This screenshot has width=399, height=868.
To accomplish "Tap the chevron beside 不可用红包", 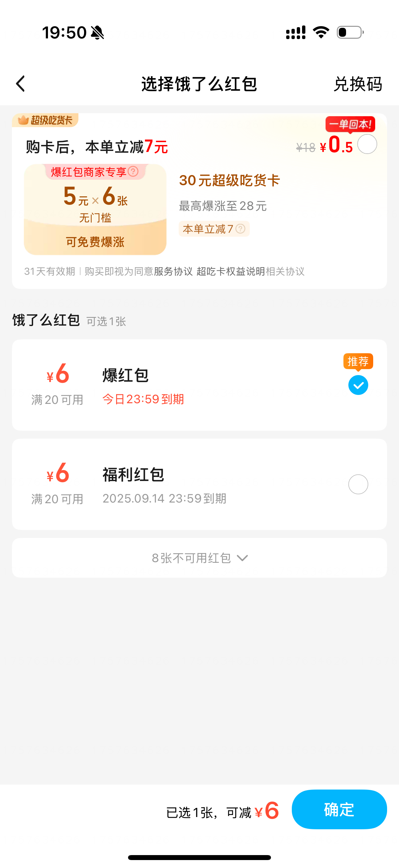I will tap(243, 558).
